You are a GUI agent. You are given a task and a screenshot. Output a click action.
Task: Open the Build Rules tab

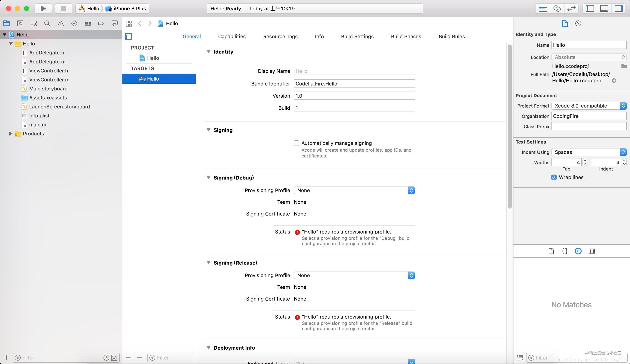click(452, 36)
